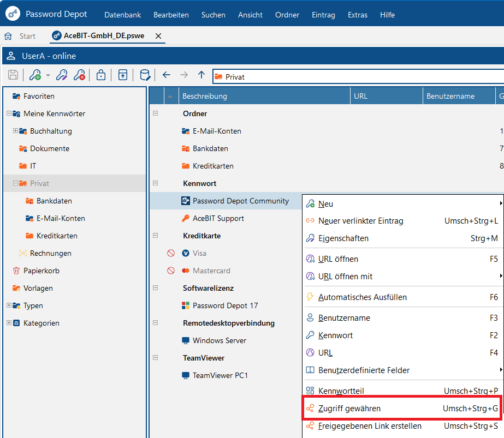Collapse the Meine Kennwörter tree node
This screenshot has width=504, height=438.
click(9, 113)
